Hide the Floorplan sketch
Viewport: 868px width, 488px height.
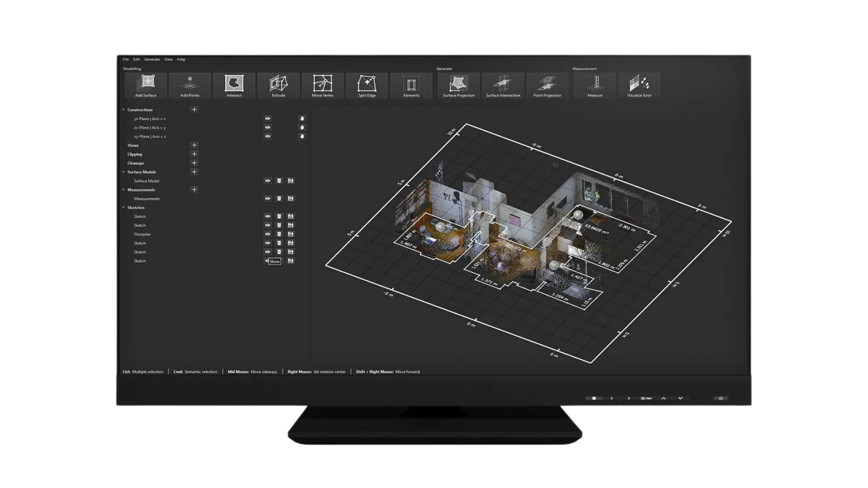(x=268, y=234)
